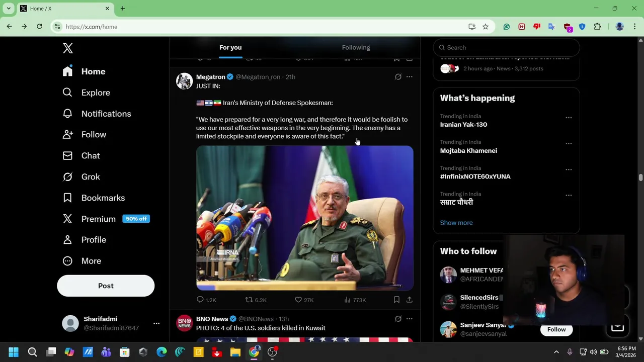Expand the More sidebar menu
The height and width of the screenshot is (362, 644).
(82, 261)
